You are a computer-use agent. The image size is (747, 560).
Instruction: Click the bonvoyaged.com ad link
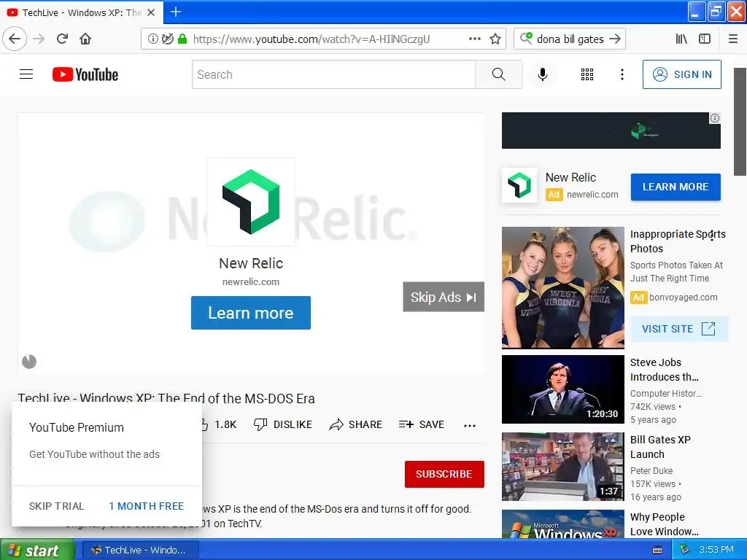point(683,297)
